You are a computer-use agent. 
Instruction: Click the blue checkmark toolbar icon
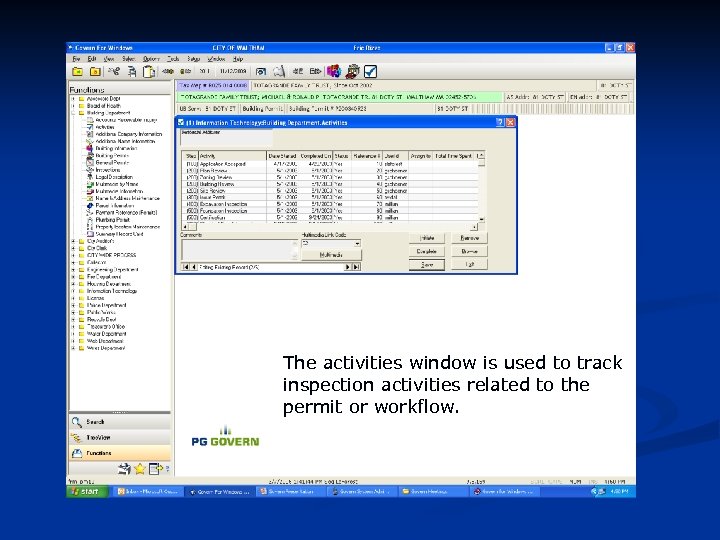pos(370,72)
